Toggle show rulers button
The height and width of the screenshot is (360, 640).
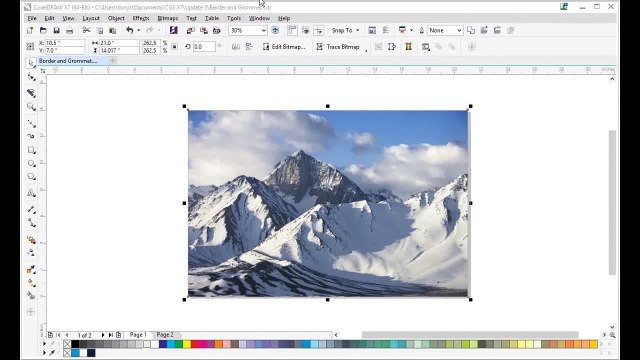click(x=292, y=30)
